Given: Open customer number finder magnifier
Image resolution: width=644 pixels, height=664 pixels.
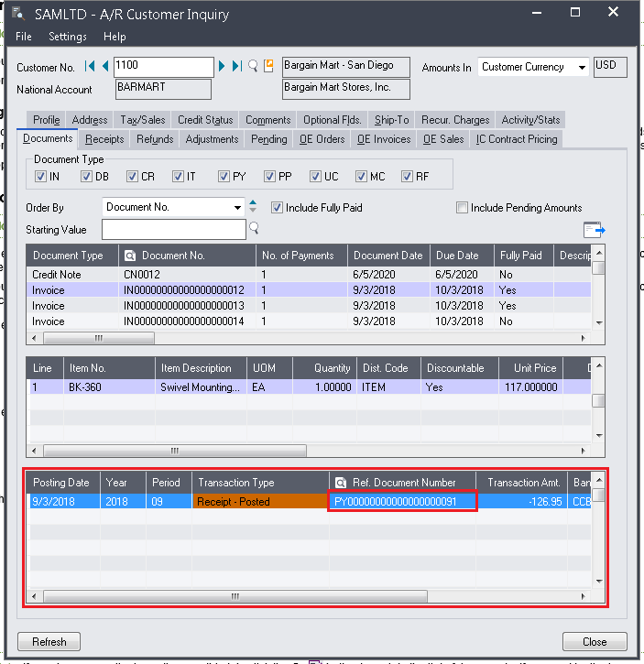Looking at the screenshot, I should click(254, 67).
